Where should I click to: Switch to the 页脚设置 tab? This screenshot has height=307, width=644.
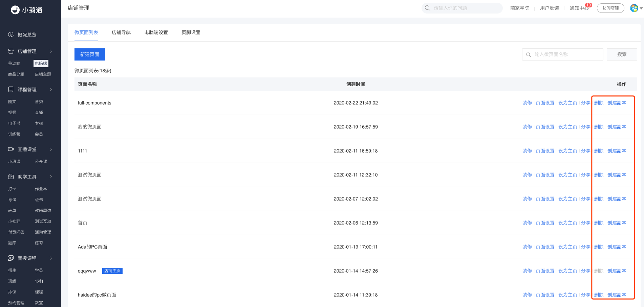click(x=191, y=32)
